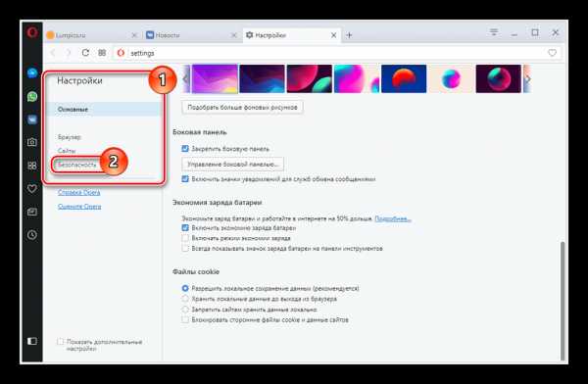Open the Opera main menu logo
This screenshot has height=384, width=588.
(x=32, y=32)
